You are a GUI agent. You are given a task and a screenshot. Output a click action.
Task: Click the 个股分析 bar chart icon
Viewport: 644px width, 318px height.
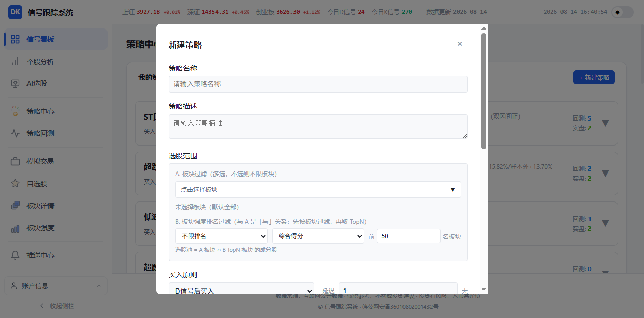coord(15,62)
